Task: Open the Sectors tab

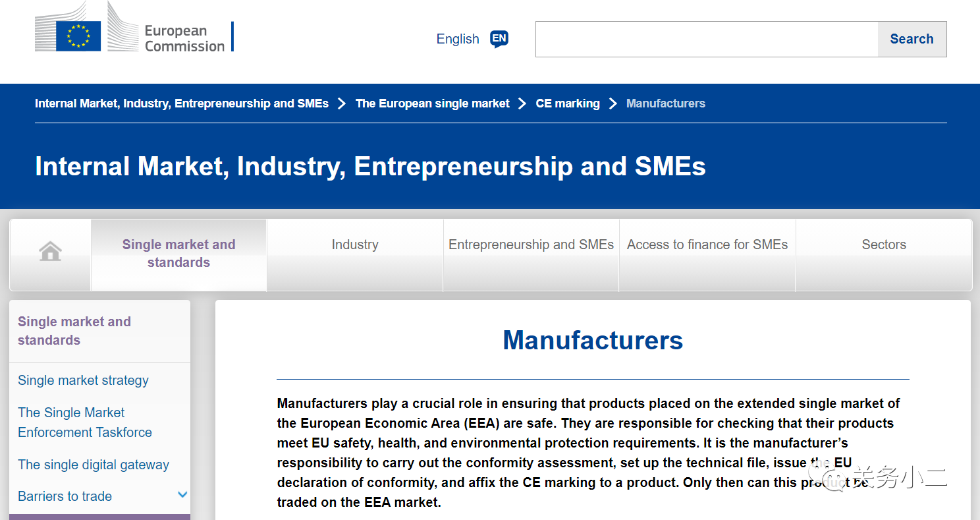Action: [x=884, y=254]
